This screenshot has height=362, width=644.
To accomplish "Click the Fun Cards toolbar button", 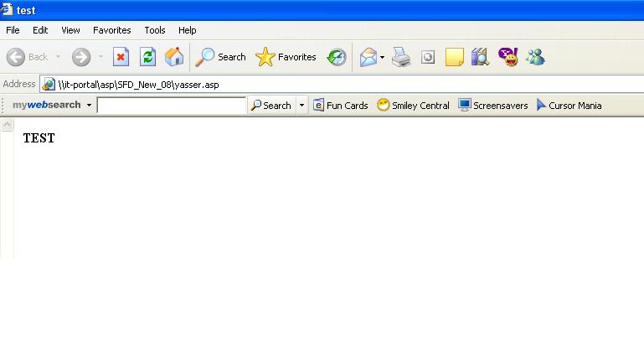I will [x=340, y=106].
